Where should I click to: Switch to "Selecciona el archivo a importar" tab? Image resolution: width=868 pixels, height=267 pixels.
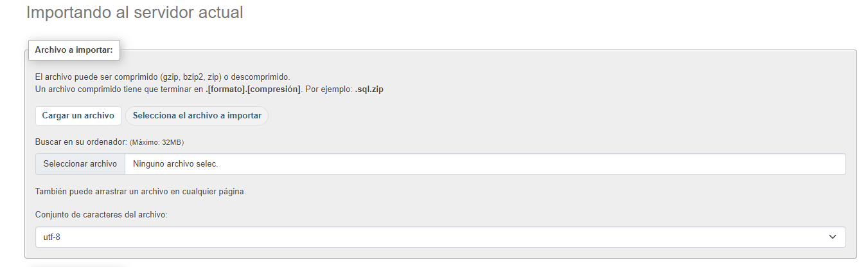[x=197, y=116]
